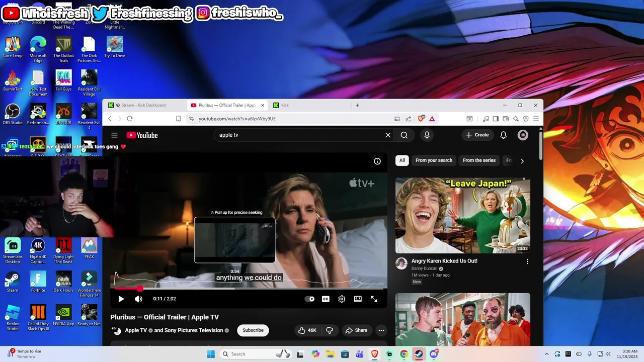Open the YouTube guide hamburger menu
Image resolution: width=644 pixels, height=362 pixels.
point(114,135)
